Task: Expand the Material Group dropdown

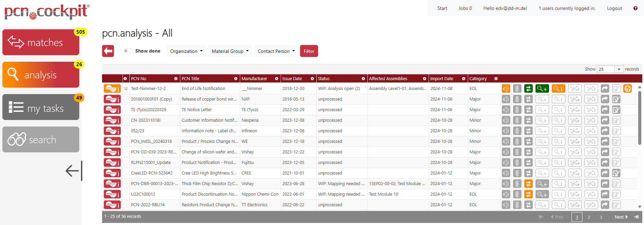Action: [x=230, y=51]
